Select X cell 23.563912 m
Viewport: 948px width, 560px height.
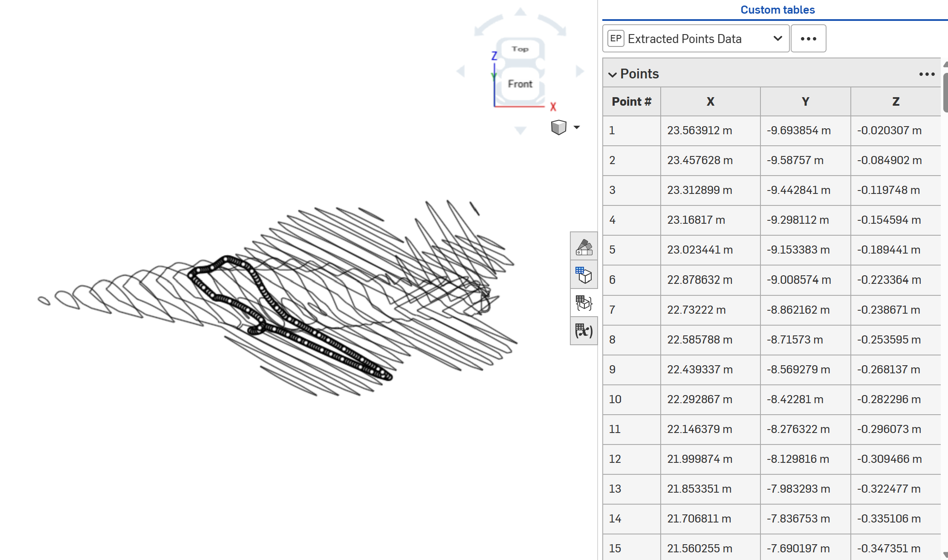tap(711, 130)
